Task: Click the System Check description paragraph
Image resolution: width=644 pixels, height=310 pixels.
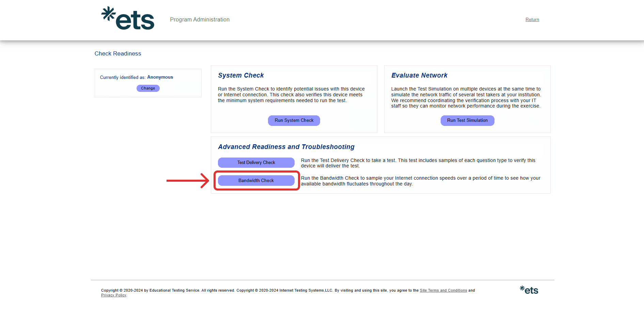Action: click(291, 95)
